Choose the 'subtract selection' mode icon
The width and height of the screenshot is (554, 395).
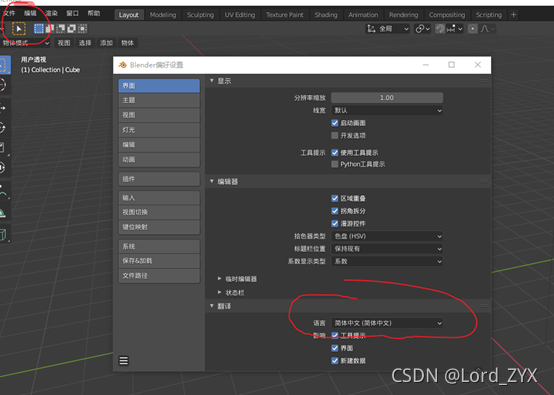(60, 29)
